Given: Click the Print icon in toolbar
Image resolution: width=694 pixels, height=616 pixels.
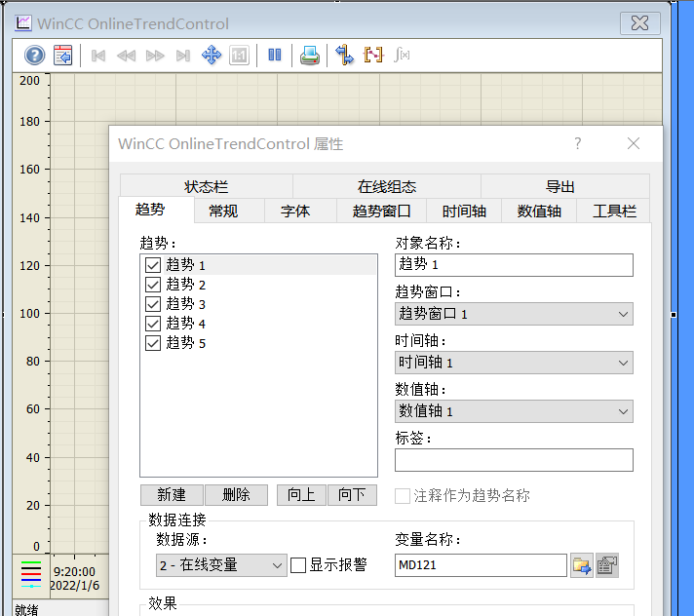Looking at the screenshot, I should tap(309, 56).
